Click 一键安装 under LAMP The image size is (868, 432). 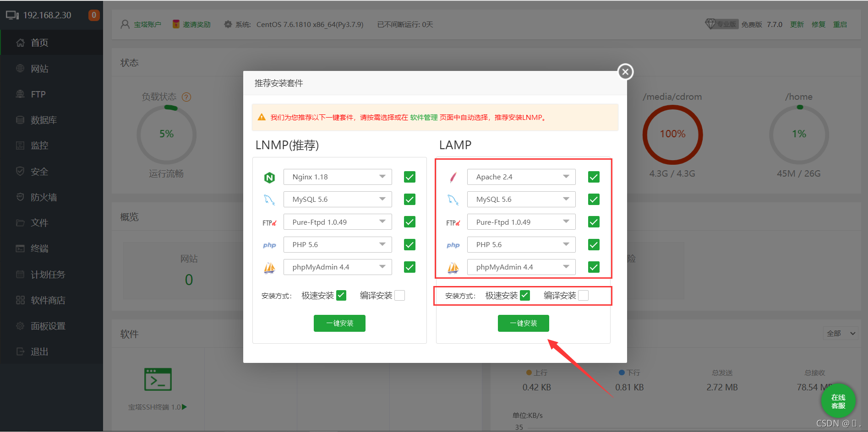click(x=524, y=324)
